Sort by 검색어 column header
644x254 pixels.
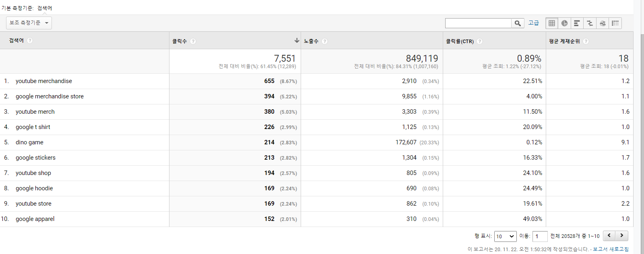point(17,40)
